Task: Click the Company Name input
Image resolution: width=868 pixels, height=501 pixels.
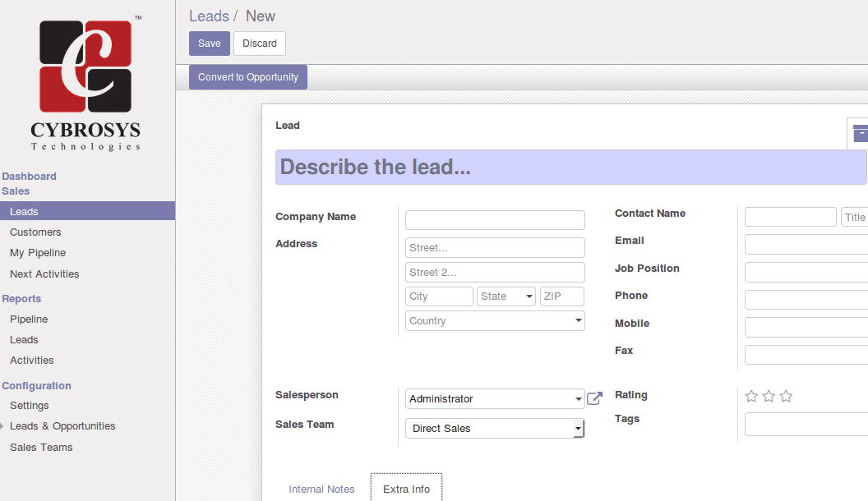Action: coord(495,220)
